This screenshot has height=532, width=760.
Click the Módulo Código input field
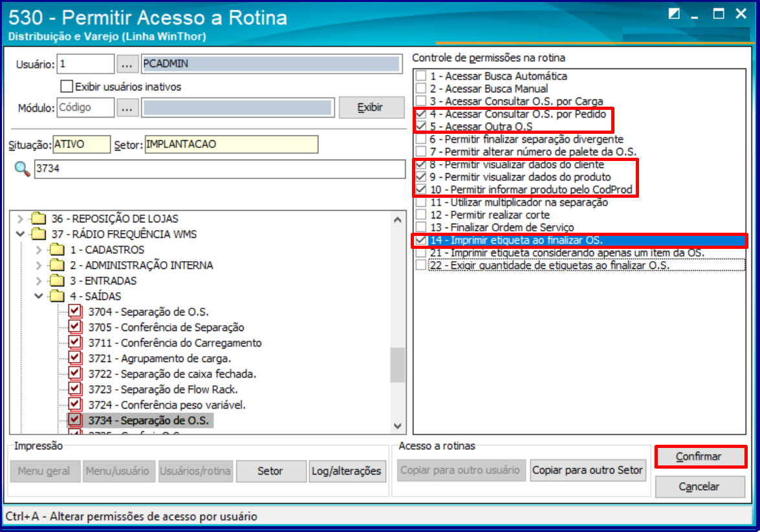(x=86, y=107)
